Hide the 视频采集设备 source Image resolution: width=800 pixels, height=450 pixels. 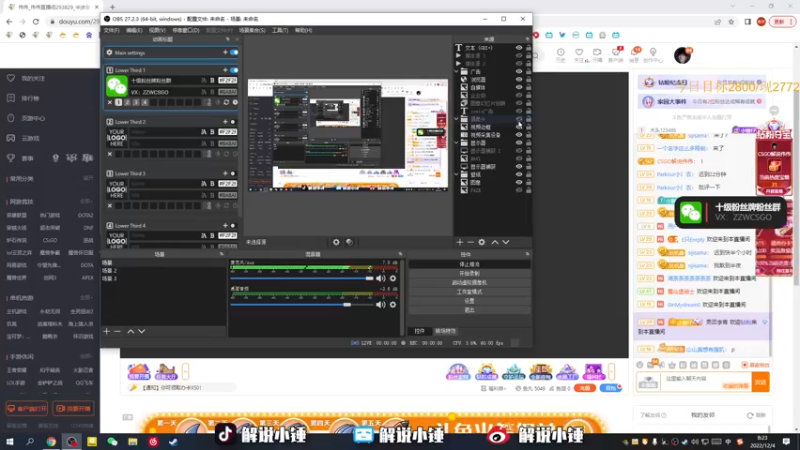click(519, 135)
